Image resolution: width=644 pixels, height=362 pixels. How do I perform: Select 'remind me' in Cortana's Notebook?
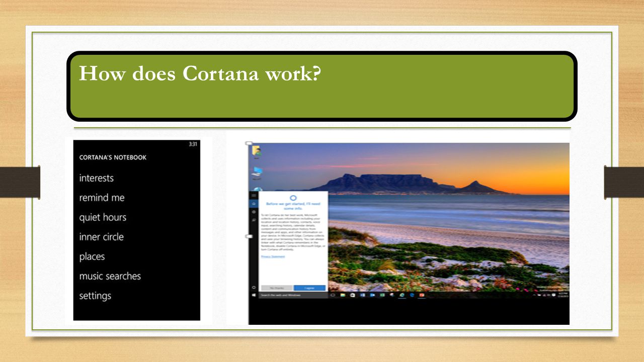(102, 198)
